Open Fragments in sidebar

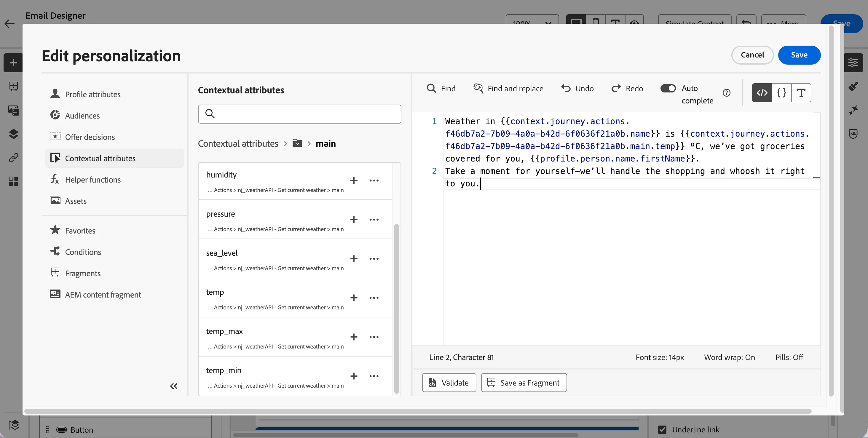tap(114, 273)
